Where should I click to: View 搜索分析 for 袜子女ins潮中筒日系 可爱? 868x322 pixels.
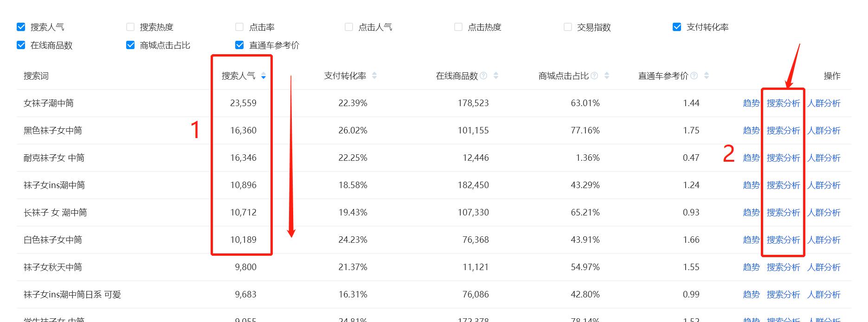(783, 294)
